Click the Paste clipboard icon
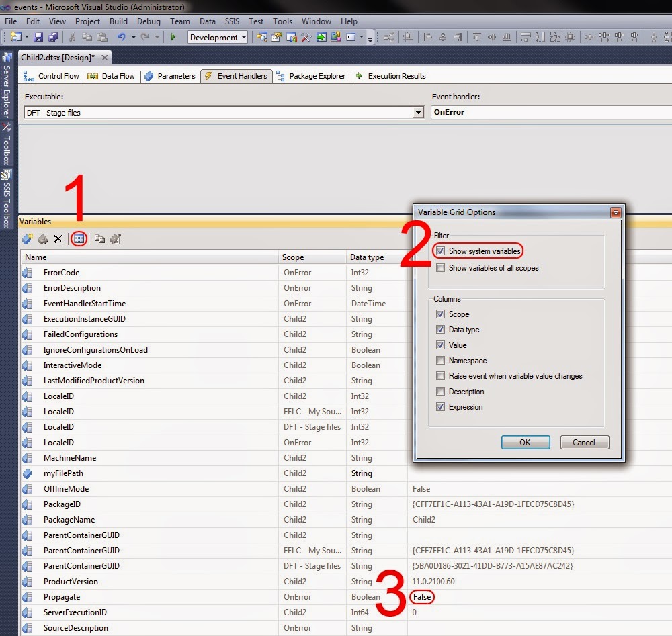The image size is (672, 636). click(102, 37)
